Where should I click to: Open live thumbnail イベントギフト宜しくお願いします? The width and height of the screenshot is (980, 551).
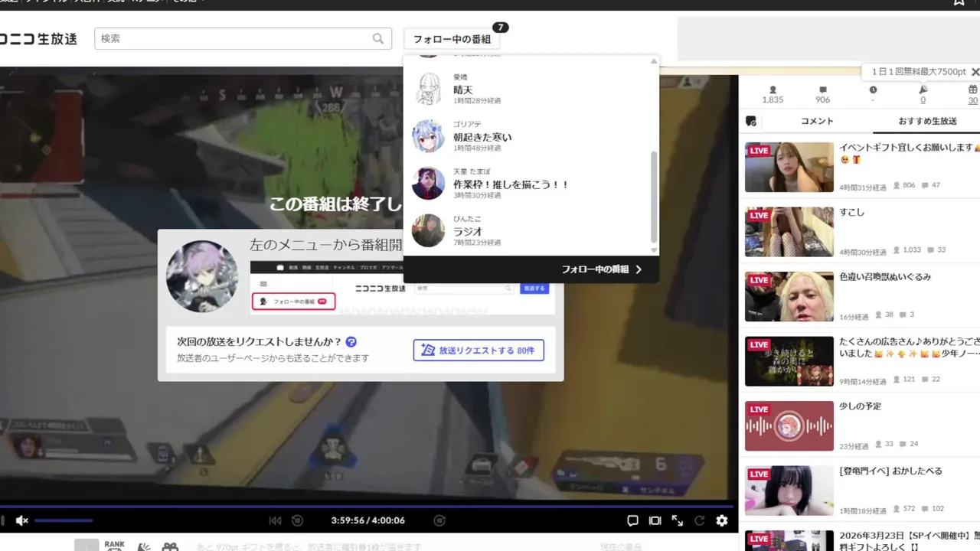tap(789, 167)
